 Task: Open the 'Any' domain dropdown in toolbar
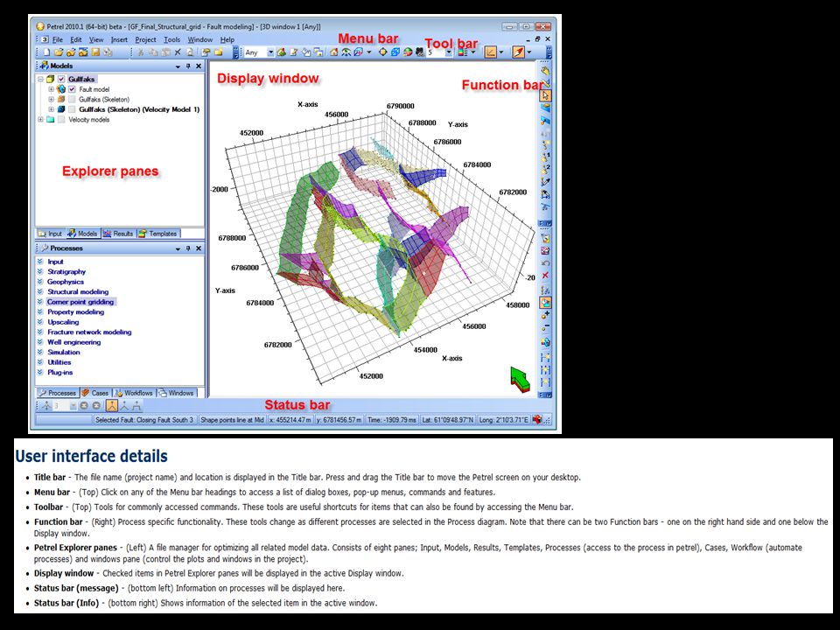pos(270,52)
